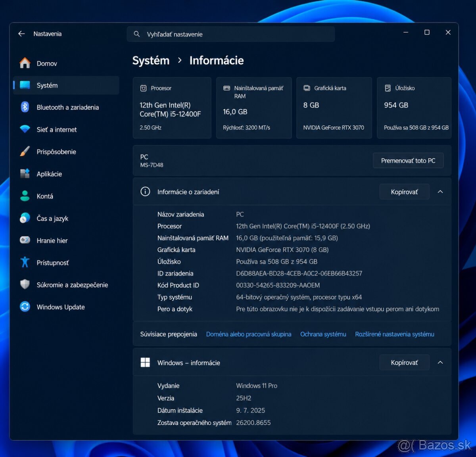This screenshot has height=457, width=476.
Task: Open Windows Update page
Action: click(x=66, y=307)
